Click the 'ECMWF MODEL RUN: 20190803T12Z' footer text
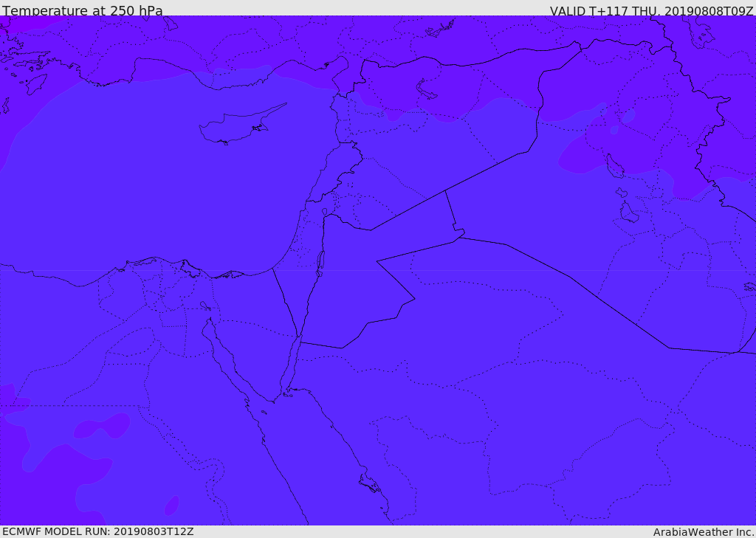Viewport: 756px width, 538px height. coord(98,532)
